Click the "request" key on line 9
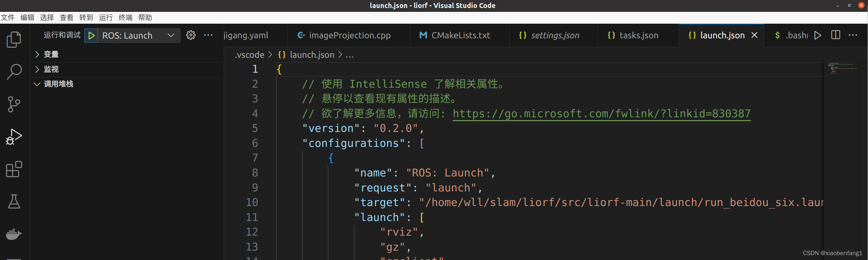This screenshot has height=260, width=868. click(x=383, y=188)
